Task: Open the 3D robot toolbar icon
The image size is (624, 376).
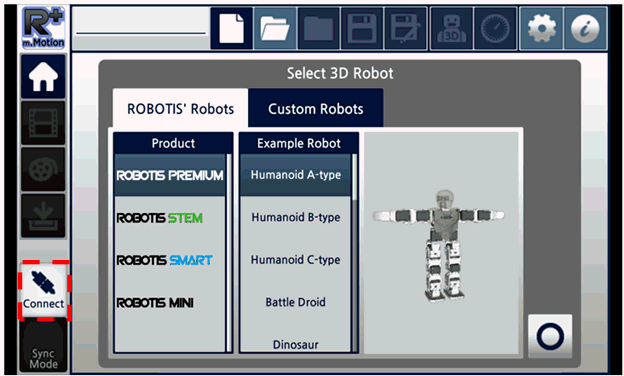Action: (x=451, y=28)
